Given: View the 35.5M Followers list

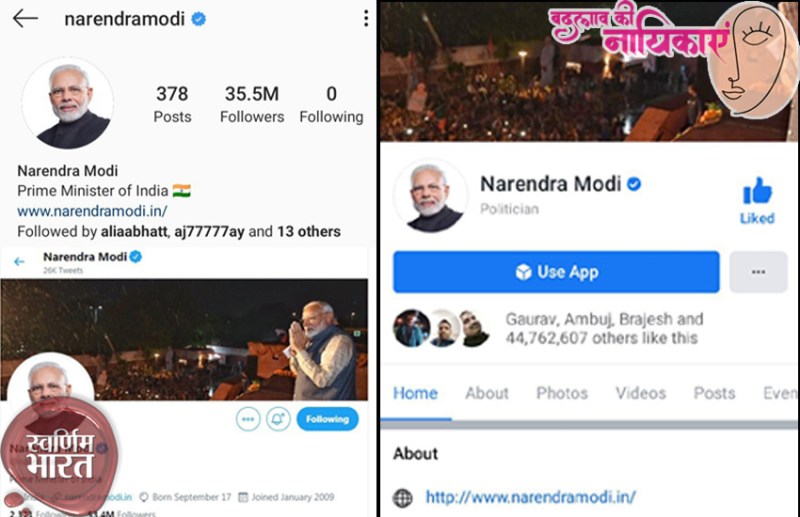Looking at the screenshot, I should point(252,105).
